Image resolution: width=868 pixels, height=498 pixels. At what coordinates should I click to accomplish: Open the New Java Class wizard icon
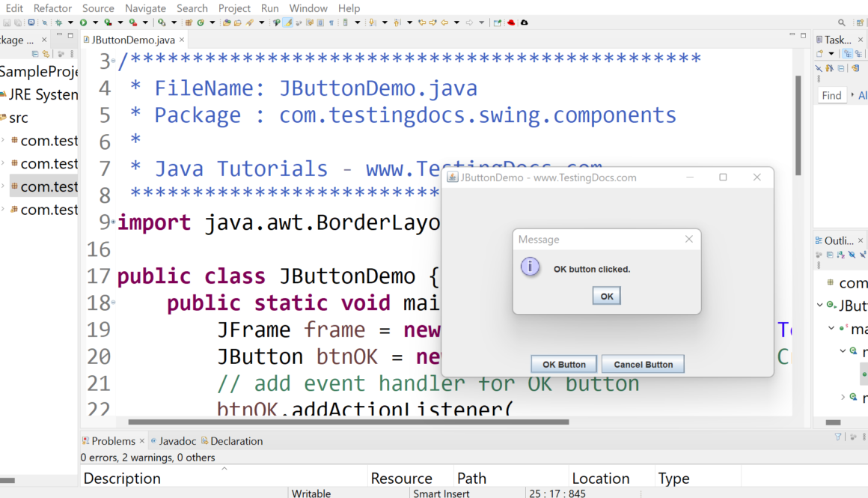201,23
